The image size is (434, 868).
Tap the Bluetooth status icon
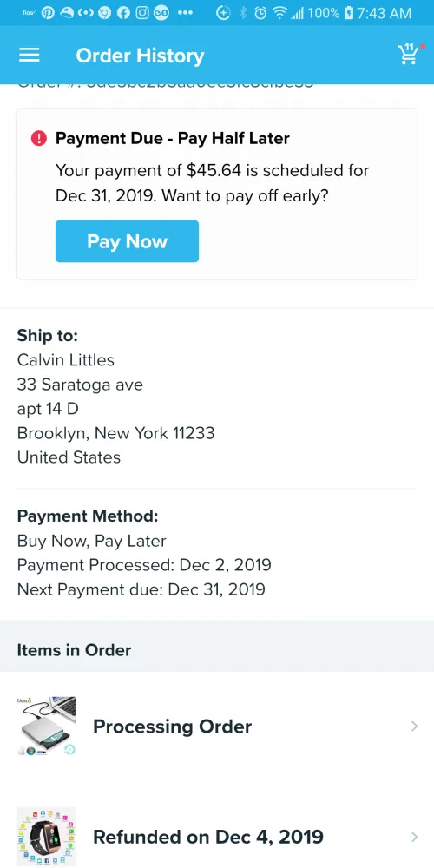(x=242, y=13)
